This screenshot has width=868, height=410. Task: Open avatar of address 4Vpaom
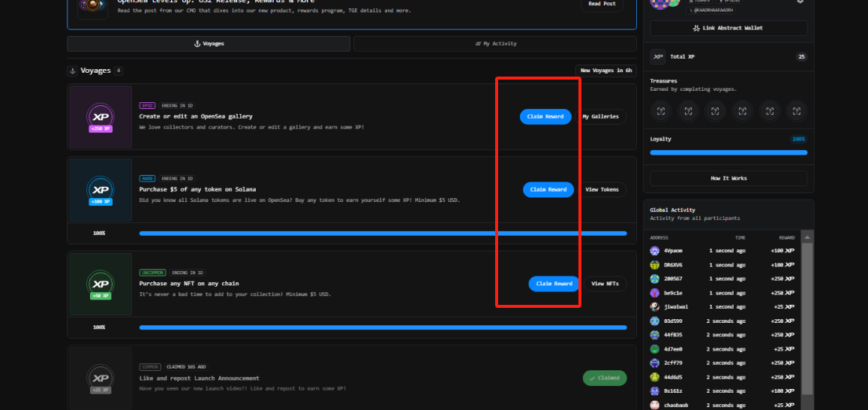pyautogui.click(x=655, y=251)
